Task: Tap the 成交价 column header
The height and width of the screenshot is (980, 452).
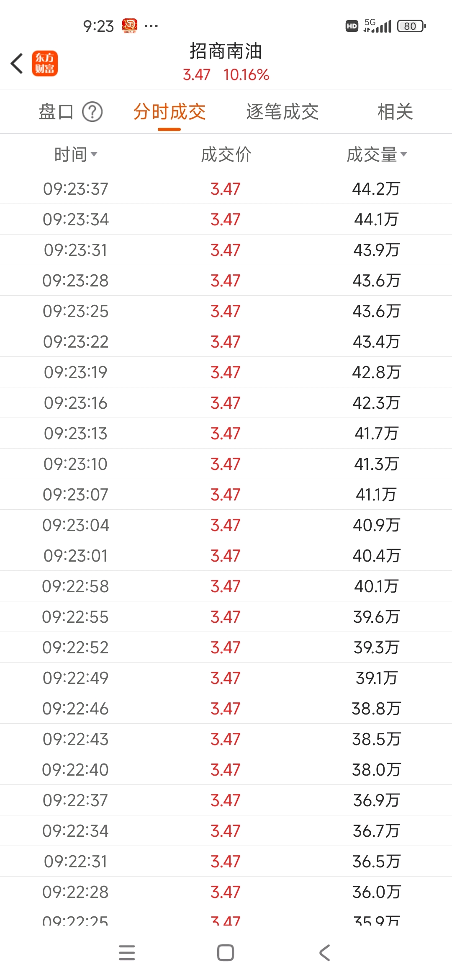Action: tap(226, 155)
